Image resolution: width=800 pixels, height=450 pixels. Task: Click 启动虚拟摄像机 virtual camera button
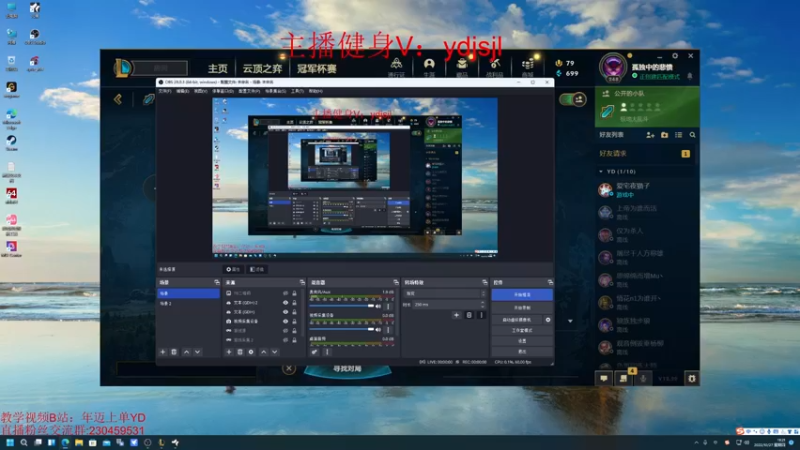coord(517,320)
